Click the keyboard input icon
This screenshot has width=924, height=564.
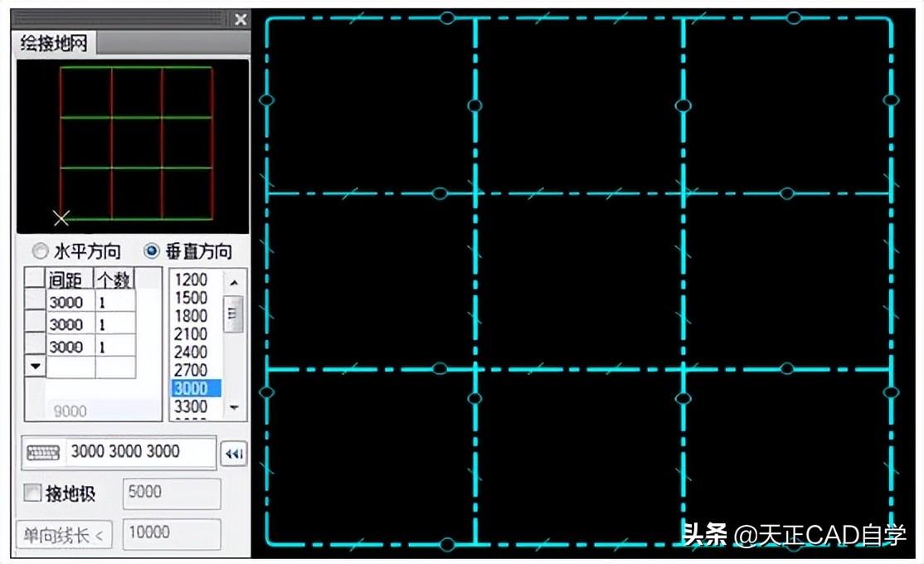pos(43,453)
